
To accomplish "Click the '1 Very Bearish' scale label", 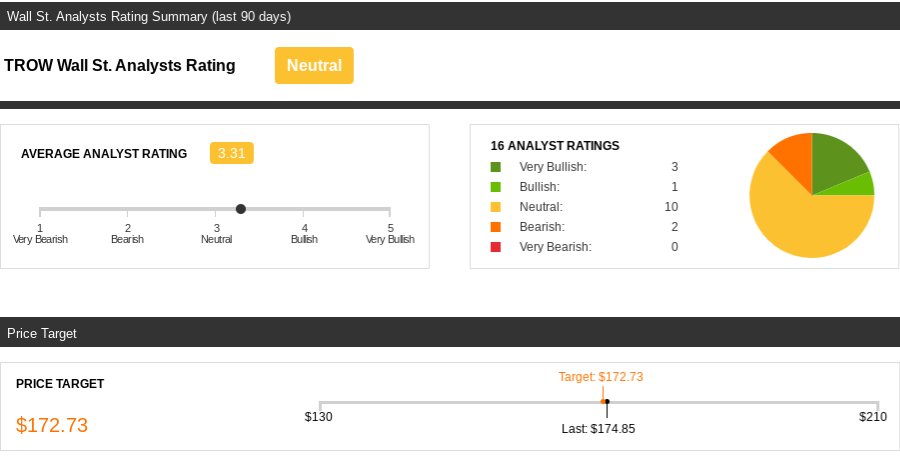I will [40, 234].
